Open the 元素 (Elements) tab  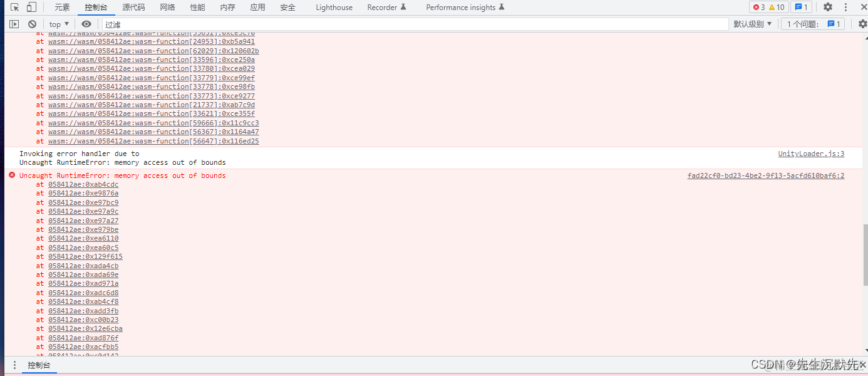tap(62, 8)
